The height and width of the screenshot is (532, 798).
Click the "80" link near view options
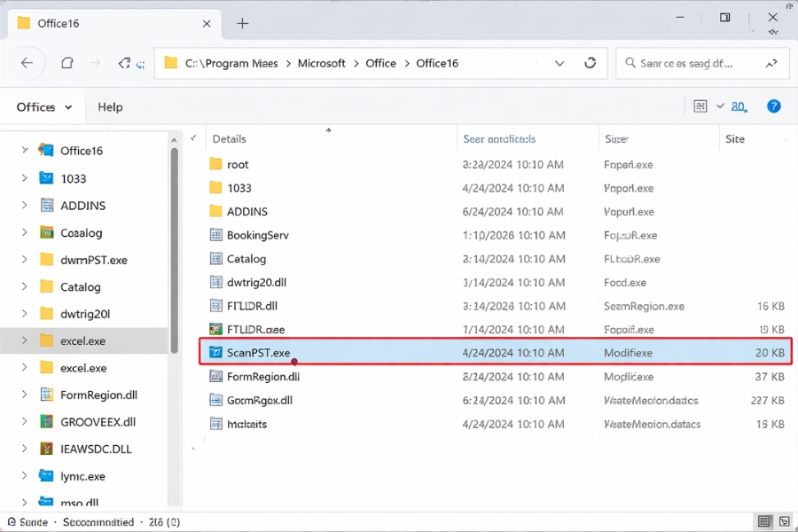pyautogui.click(x=739, y=106)
